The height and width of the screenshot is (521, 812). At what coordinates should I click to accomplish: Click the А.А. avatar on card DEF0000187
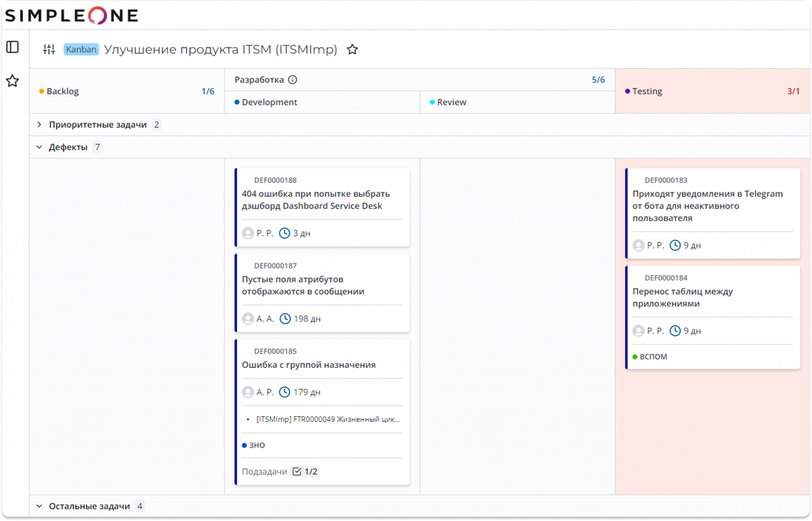pyautogui.click(x=247, y=319)
